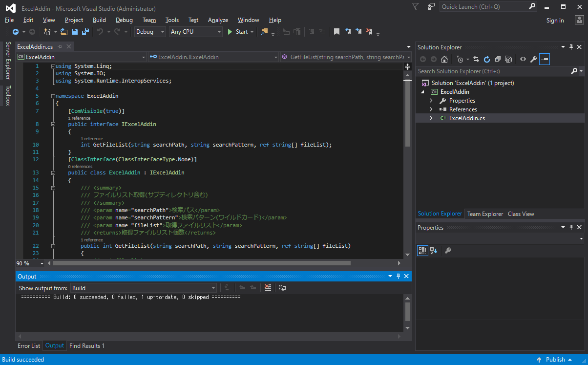Screen dimensions: 588x365
Task: Open the Debug configuration dropdown
Action: click(x=150, y=32)
